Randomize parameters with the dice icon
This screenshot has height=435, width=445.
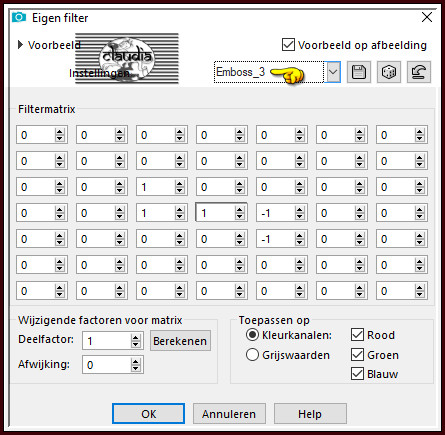click(389, 72)
